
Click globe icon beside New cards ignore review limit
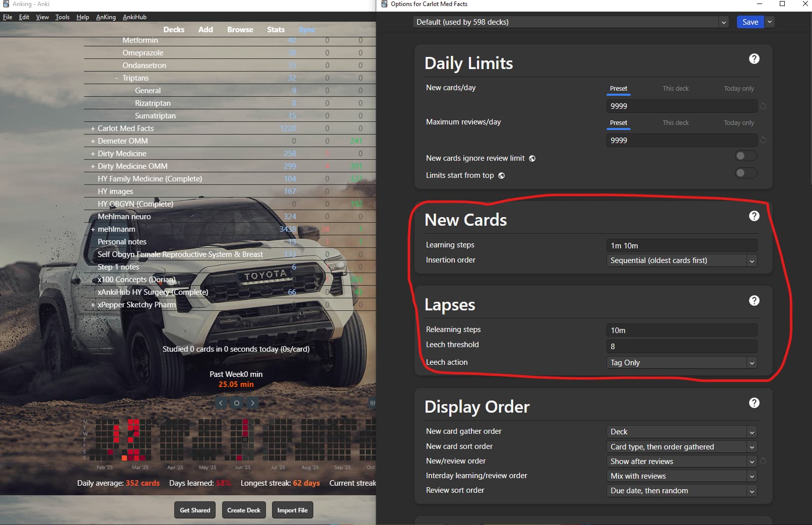click(x=532, y=159)
